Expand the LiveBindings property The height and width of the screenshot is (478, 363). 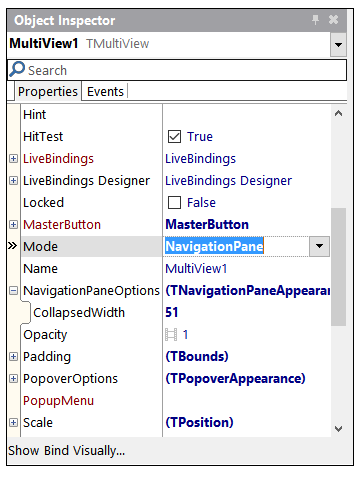pyautogui.click(x=13, y=159)
